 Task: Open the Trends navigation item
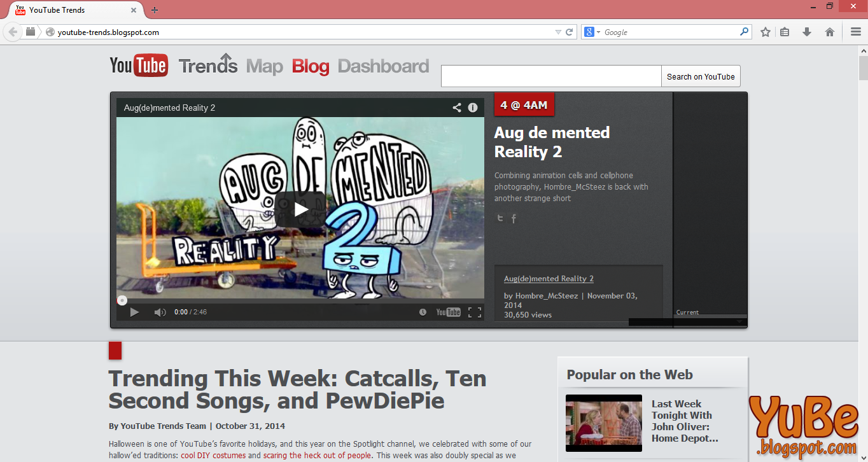pos(208,65)
